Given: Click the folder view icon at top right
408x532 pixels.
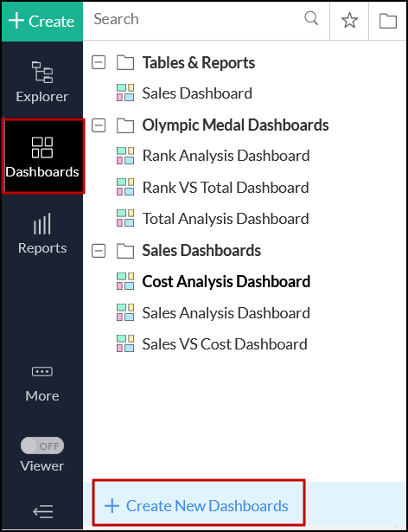Looking at the screenshot, I should point(387,21).
